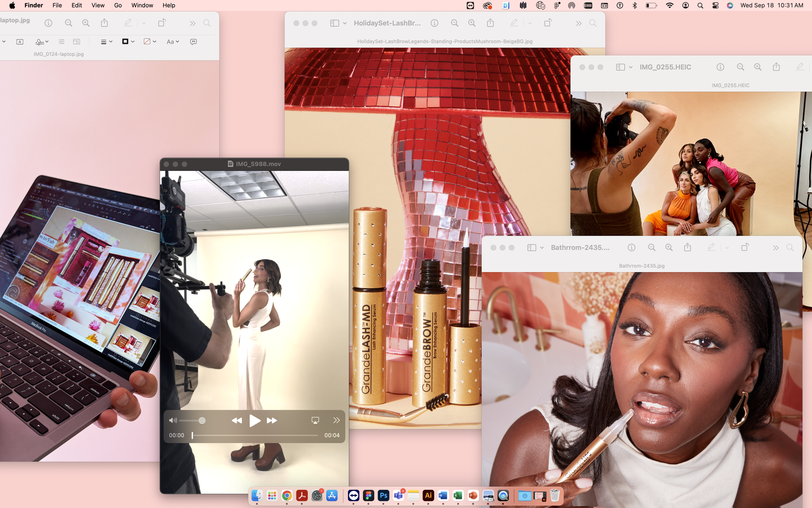Expand overflow toolbar items in HolidaySet-LashBrow window
Screen dimensions: 812x508
[x=578, y=23]
